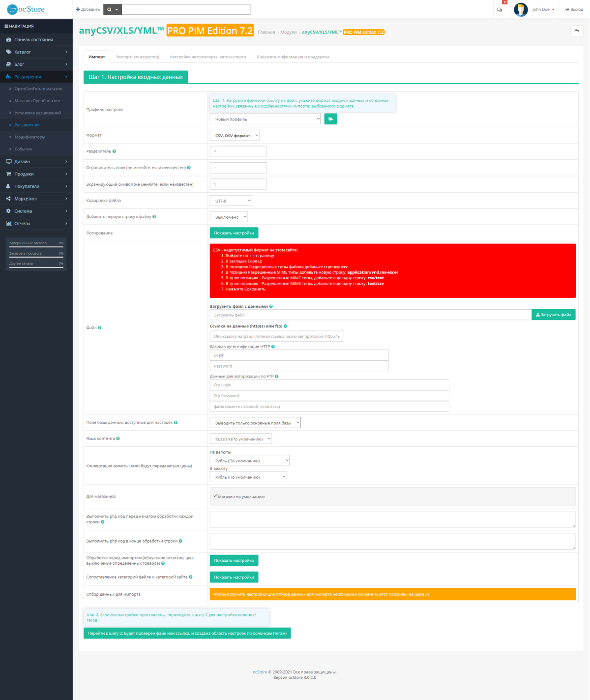Viewport: 590px width, 700px height.
Task: Click help icon for Сопоставление категорий
Action: point(191,577)
